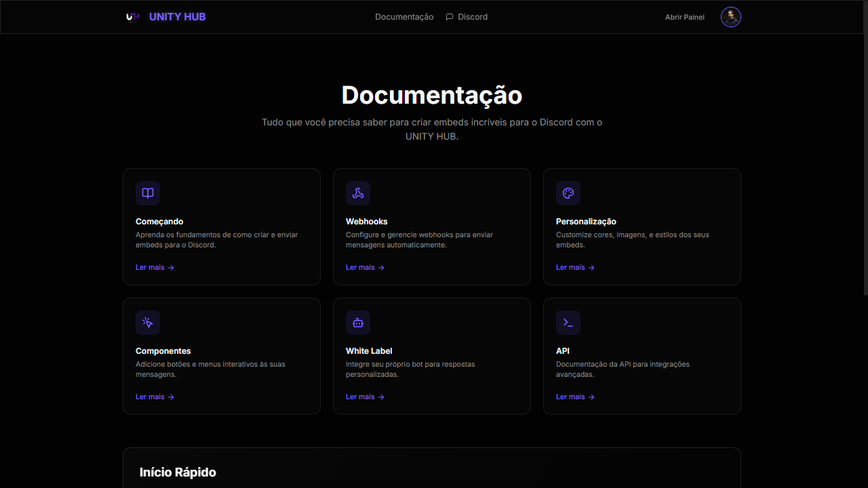Click the cursor icon in Componentes card
This screenshot has height=488, width=868.
148,323
